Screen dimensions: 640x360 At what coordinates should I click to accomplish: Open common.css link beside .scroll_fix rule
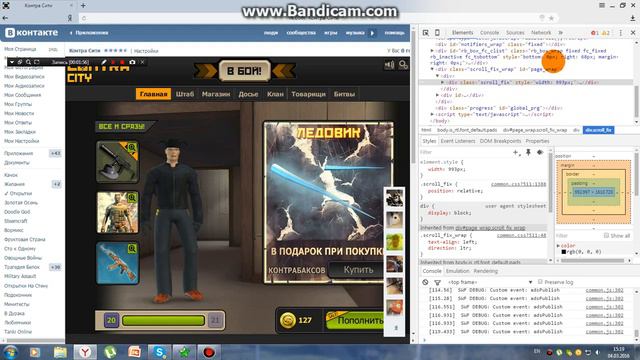point(518,184)
